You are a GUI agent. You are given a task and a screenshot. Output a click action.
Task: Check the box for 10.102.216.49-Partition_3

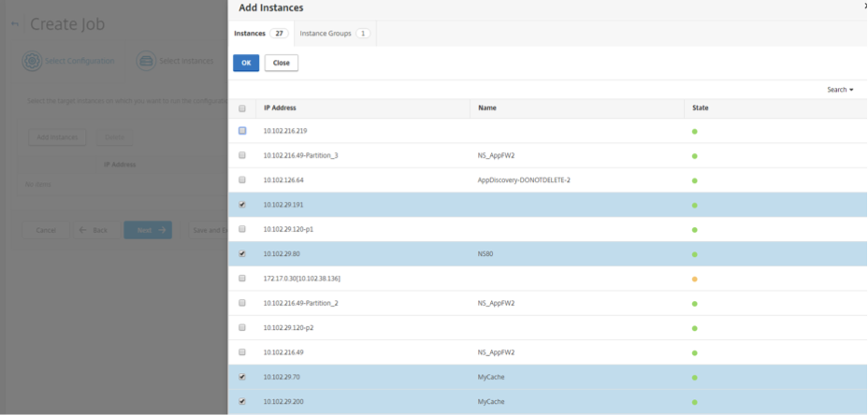click(242, 155)
